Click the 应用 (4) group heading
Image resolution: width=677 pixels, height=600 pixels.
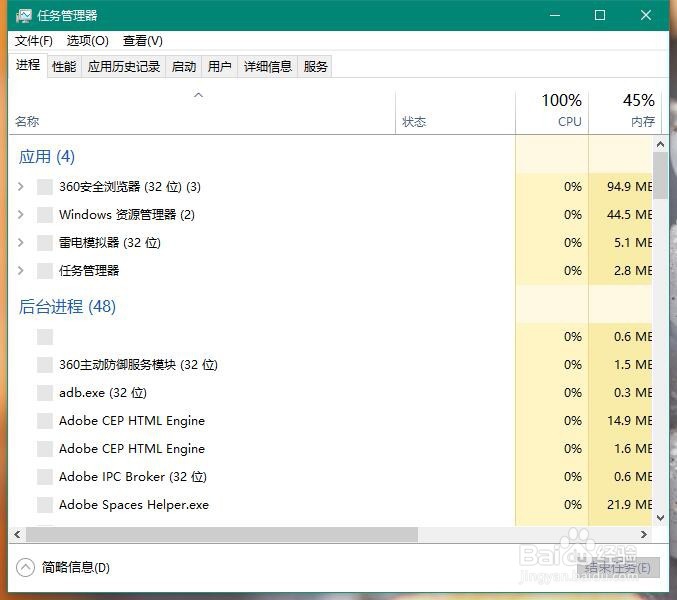click(x=47, y=157)
